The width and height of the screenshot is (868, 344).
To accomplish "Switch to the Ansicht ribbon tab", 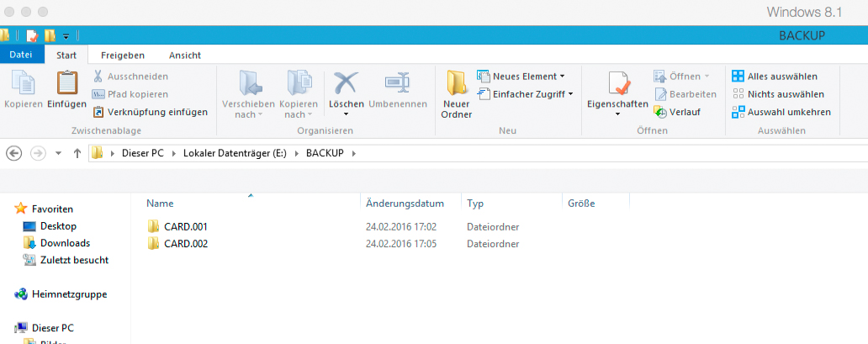I will (184, 55).
